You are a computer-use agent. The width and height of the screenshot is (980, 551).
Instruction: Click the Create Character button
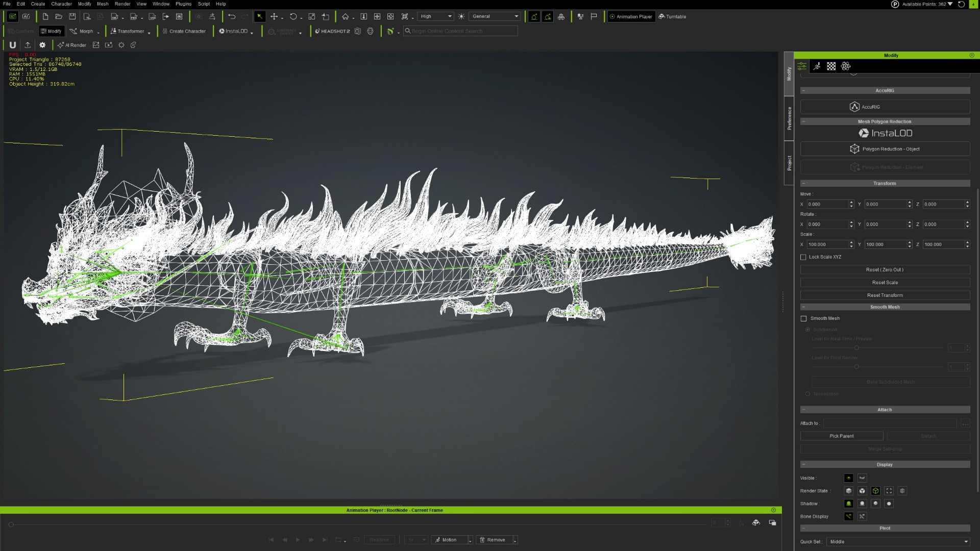pyautogui.click(x=184, y=31)
